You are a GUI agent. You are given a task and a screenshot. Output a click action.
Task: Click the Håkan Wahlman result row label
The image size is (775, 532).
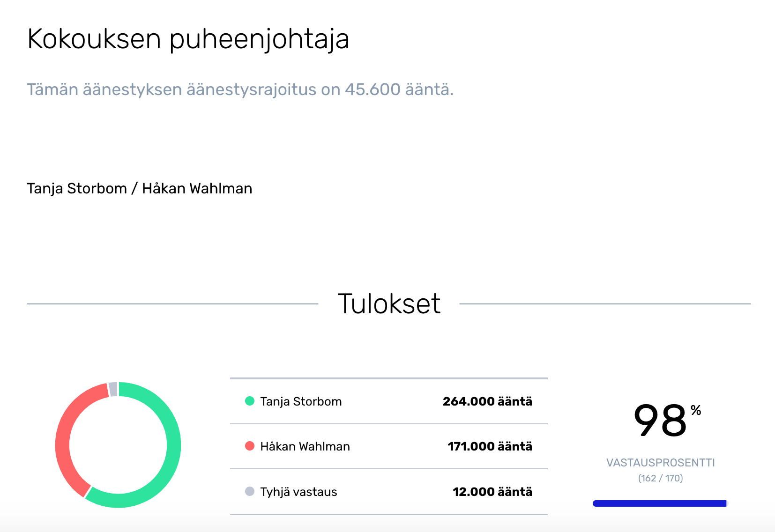pyautogui.click(x=305, y=446)
